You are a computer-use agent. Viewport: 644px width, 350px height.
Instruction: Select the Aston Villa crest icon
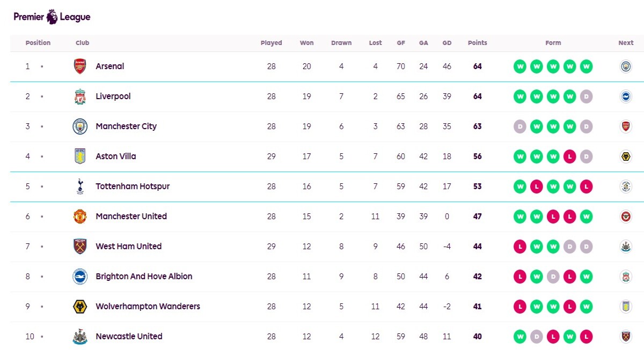click(x=80, y=157)
